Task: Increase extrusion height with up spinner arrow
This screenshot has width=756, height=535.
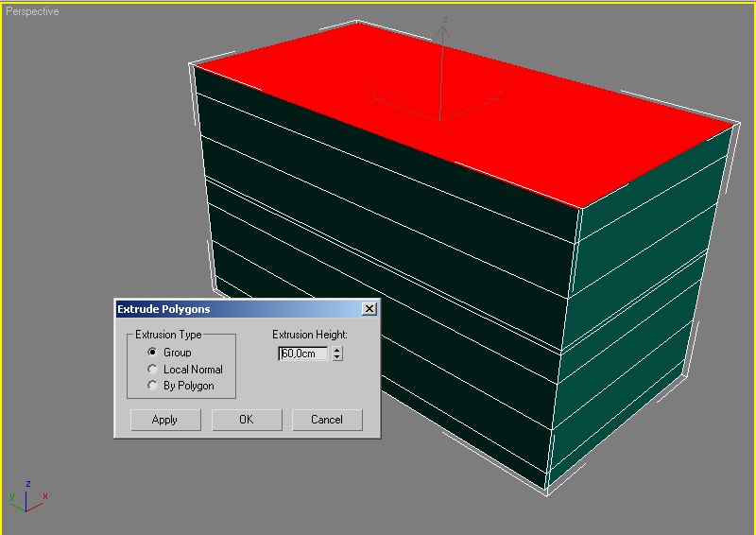Action: coord(337,351)
